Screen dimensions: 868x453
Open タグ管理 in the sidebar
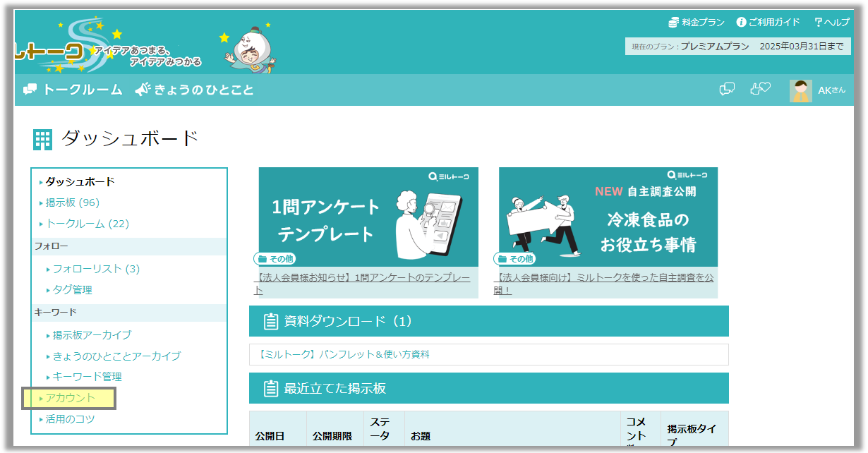pos(72,290)
